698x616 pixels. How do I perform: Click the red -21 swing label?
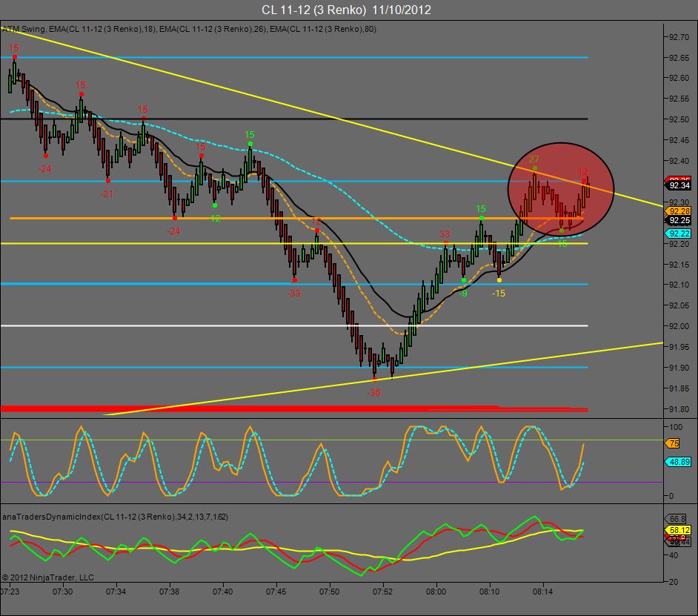pyautogui.click(x=107, y=193)
